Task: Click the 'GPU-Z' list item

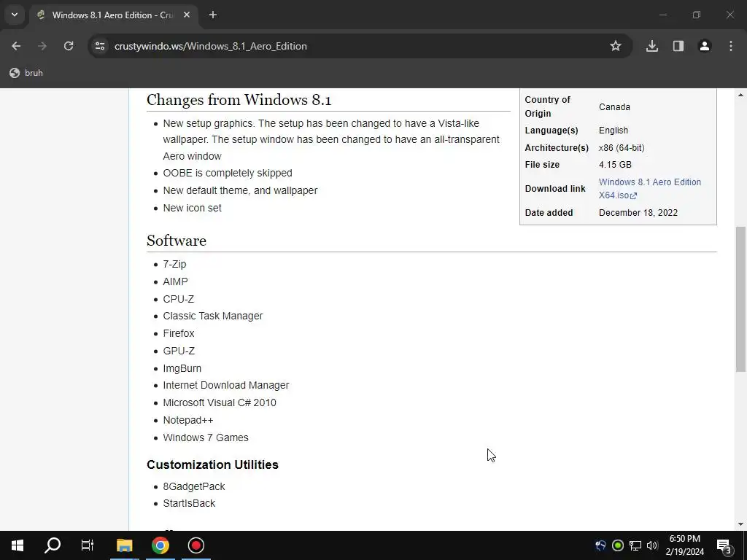Action: pos(179,351)
